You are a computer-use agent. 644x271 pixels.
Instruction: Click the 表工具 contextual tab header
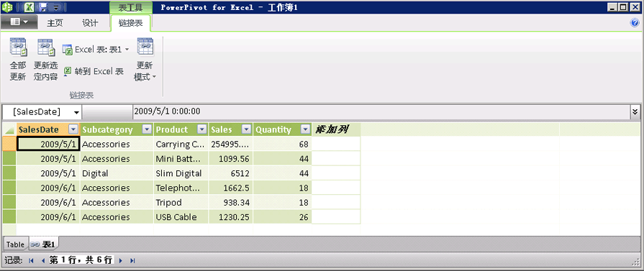[x=131, y=7]
